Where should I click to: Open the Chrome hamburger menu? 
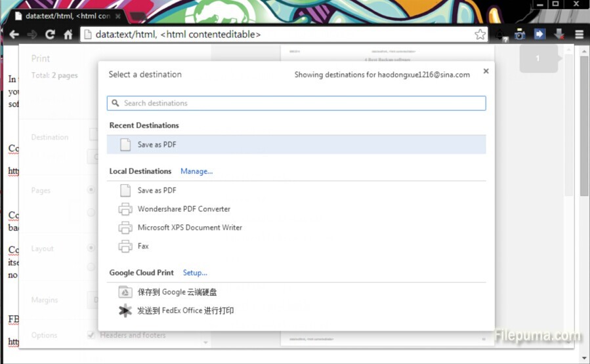[x=579, y=34]
